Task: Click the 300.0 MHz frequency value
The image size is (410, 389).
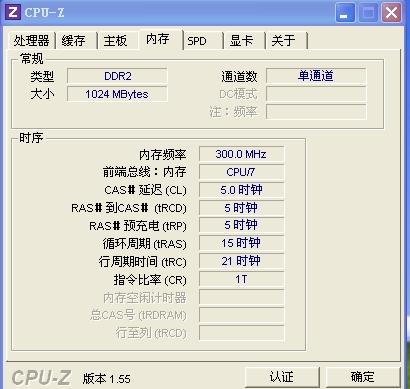Action: 241,154
